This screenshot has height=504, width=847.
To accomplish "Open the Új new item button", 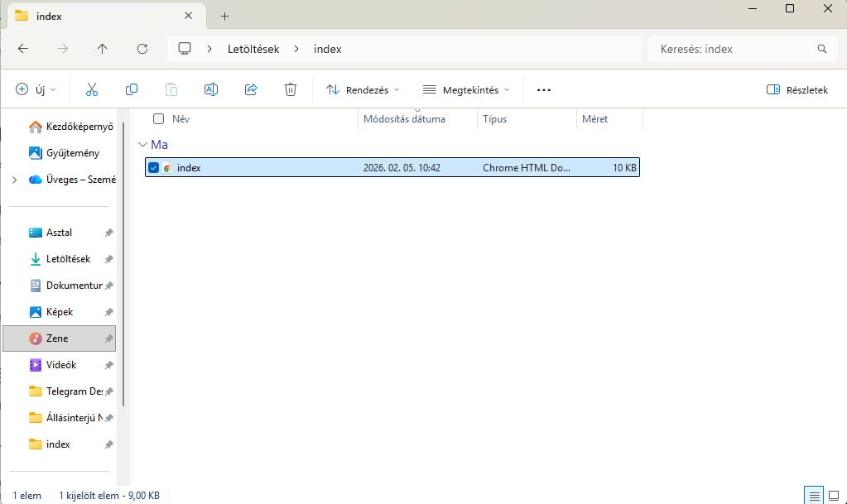I will 36,89.
